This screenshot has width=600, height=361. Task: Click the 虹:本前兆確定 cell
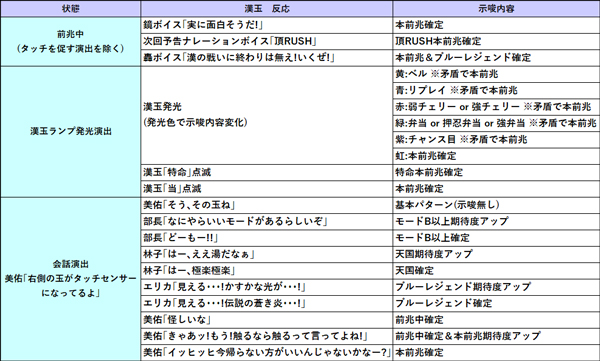(496, 156)
